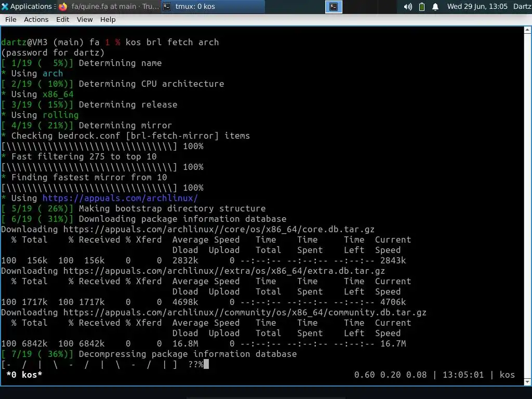Click the 'Using x86_64' text
532x399 pixels.
pos(43,94)
